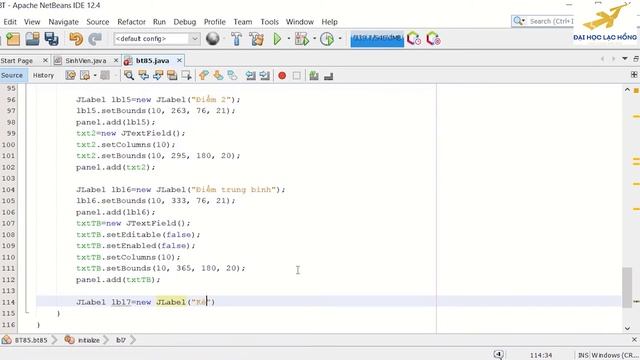Click the notifications icon in status bar

point(498,355)
